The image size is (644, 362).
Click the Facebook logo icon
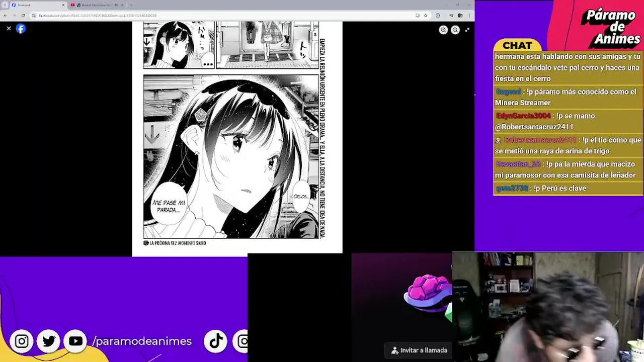click(21, 29)
